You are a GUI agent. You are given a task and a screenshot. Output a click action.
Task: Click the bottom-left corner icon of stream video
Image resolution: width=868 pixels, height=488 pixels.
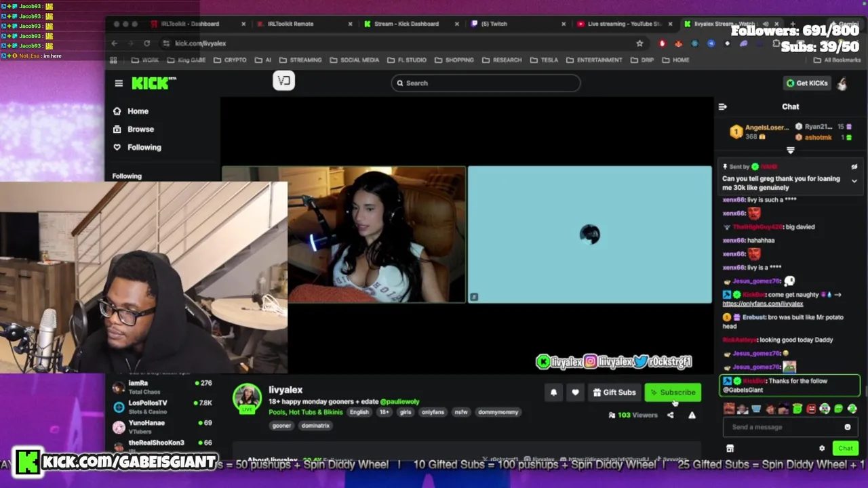coord(474,297)
